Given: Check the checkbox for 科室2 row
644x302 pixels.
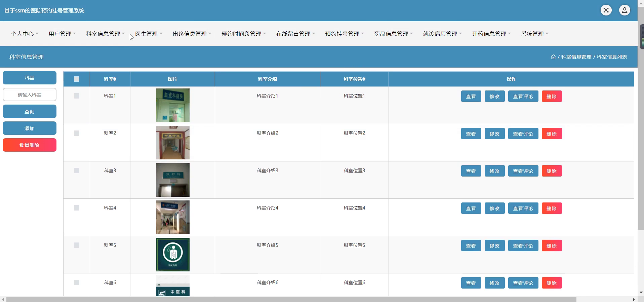Looking at the screenshot, I should (77, 133).
